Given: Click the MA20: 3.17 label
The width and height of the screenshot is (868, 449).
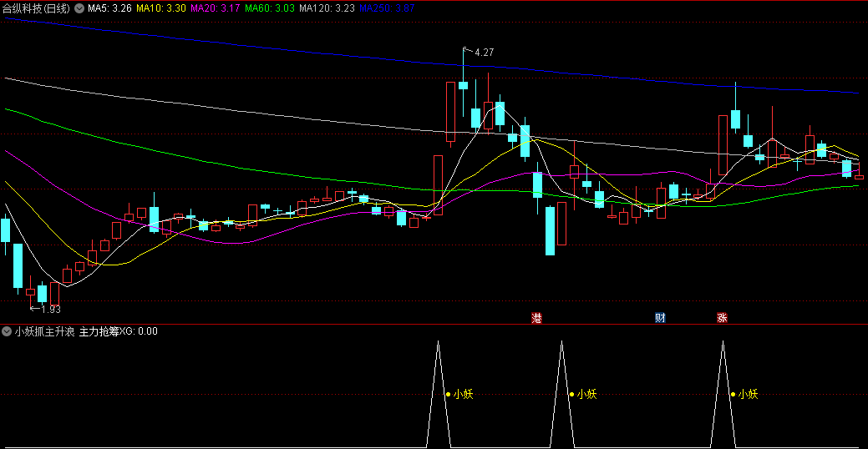Looking at the screenshot, I should [214, 8].
